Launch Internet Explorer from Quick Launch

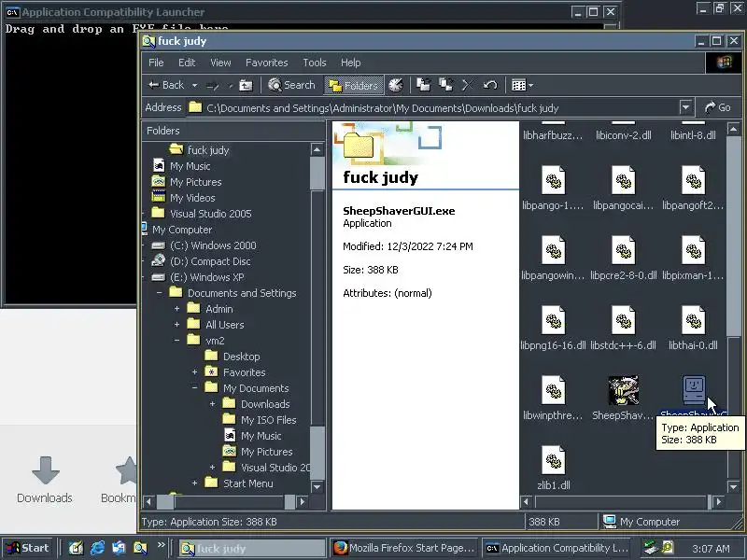pyautogui.click(x=98, y=548)
